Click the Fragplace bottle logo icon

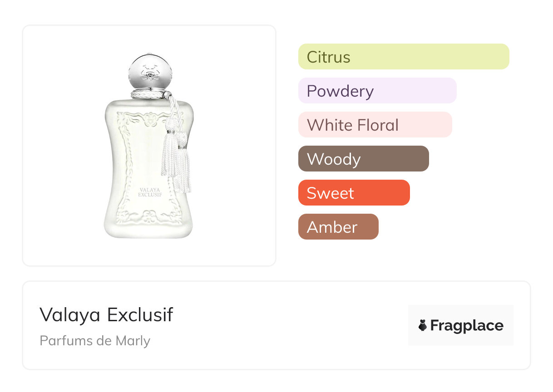pos(423,325)
